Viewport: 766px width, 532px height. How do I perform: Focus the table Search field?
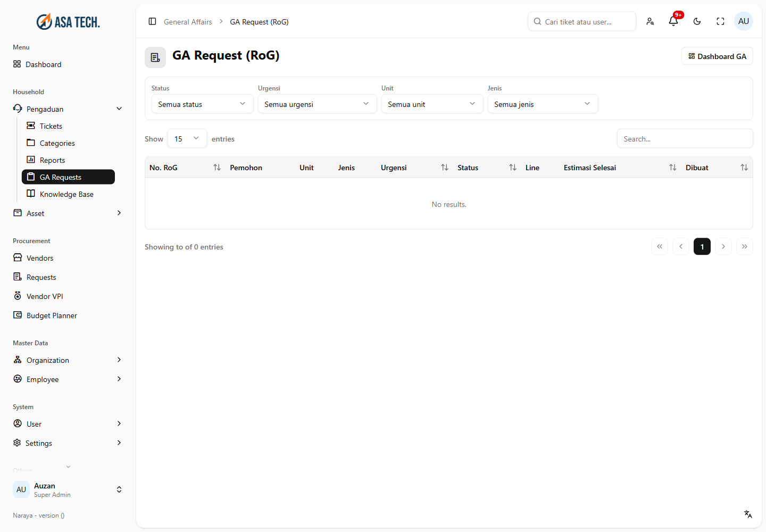tap(685, 139)
